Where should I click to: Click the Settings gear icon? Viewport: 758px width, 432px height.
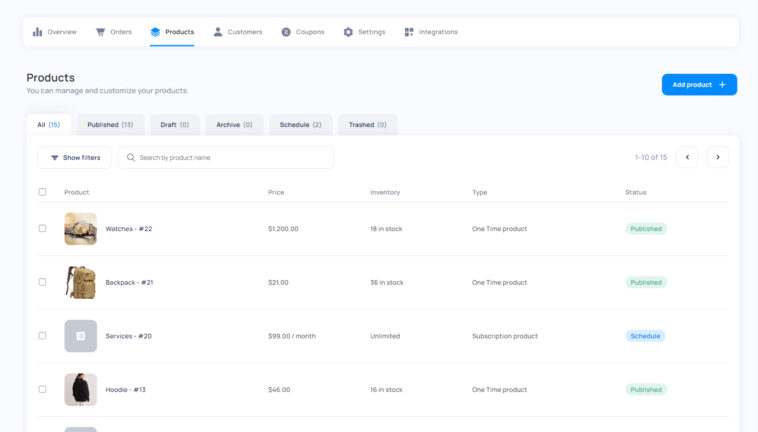coord(348,32)
